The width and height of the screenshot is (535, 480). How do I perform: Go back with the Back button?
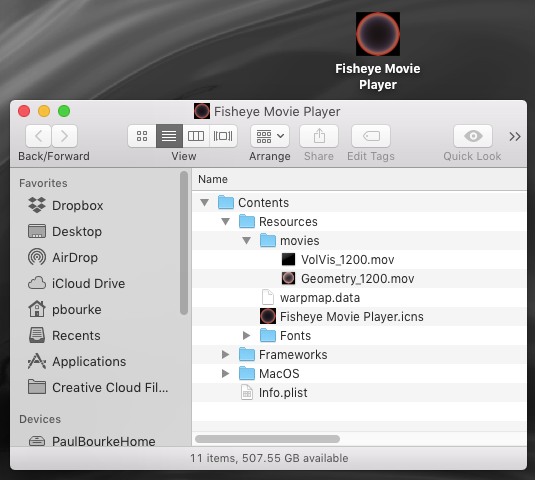(39, 136)
